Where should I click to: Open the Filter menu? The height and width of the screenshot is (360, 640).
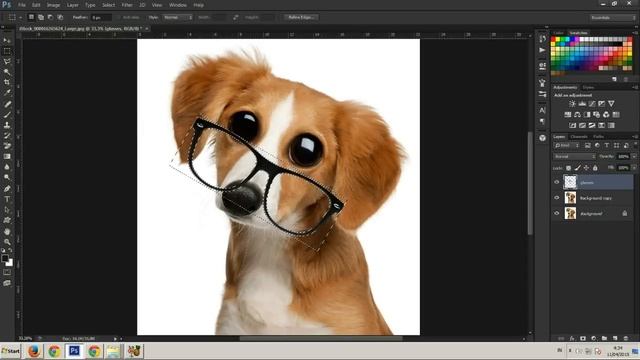click(127, 5)
